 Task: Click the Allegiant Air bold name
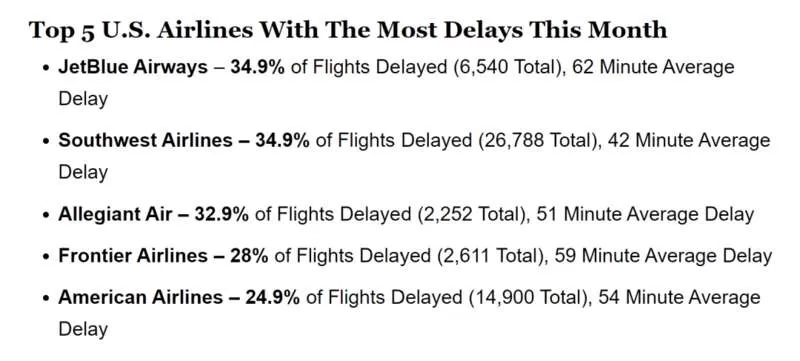point(115,215)
